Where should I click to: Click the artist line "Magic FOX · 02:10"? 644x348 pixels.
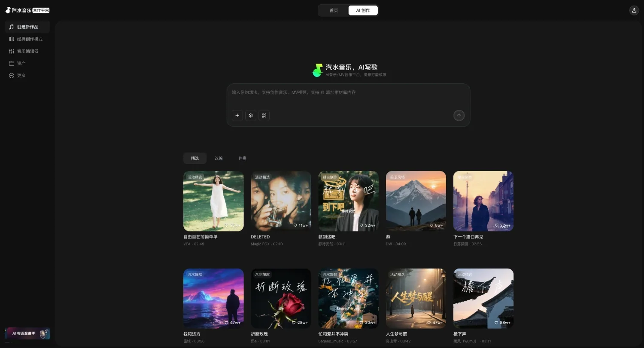point(267,244)
